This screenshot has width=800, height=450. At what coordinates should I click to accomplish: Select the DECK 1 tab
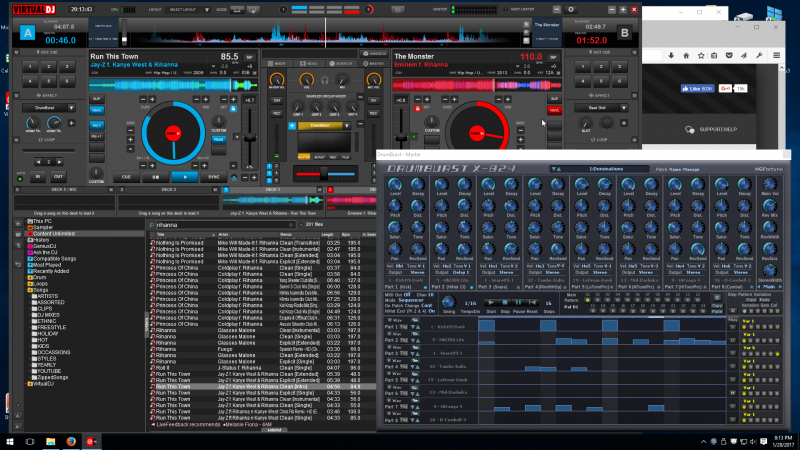(x=272, y=190)
